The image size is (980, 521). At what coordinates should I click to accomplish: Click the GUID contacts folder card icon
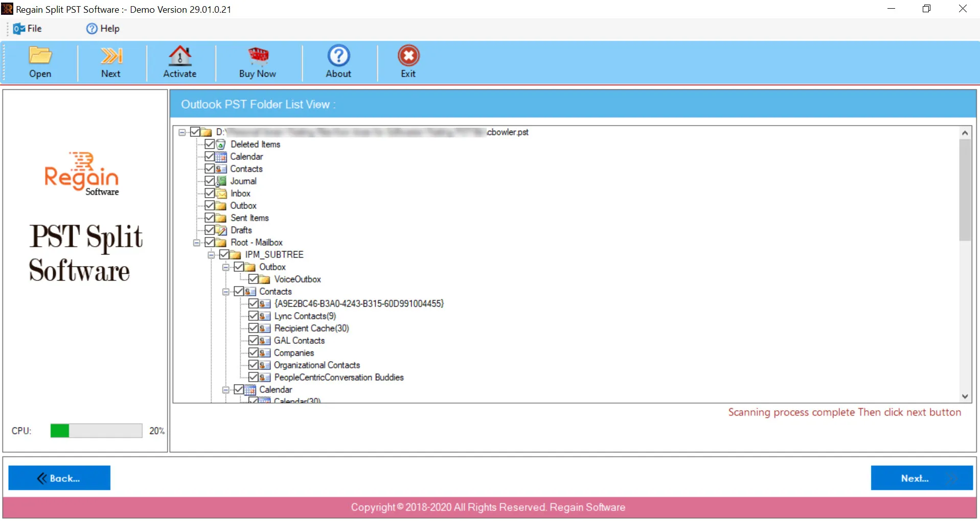pyautogui.click(x=264, y=304)
